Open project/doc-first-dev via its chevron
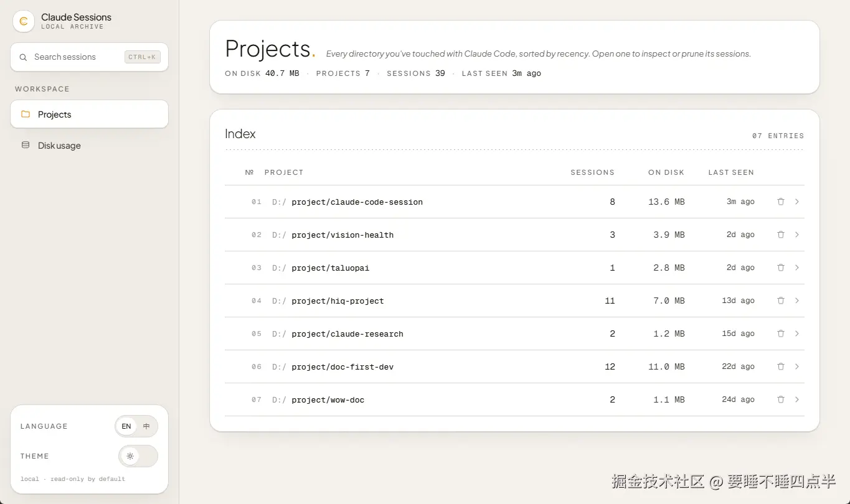 click(x=797, y=366)
